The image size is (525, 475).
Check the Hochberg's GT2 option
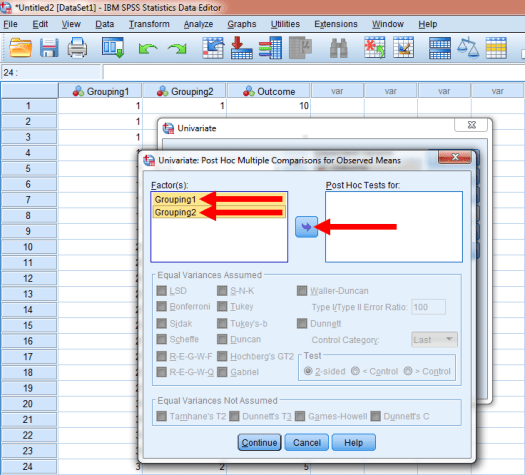(222, 356)
